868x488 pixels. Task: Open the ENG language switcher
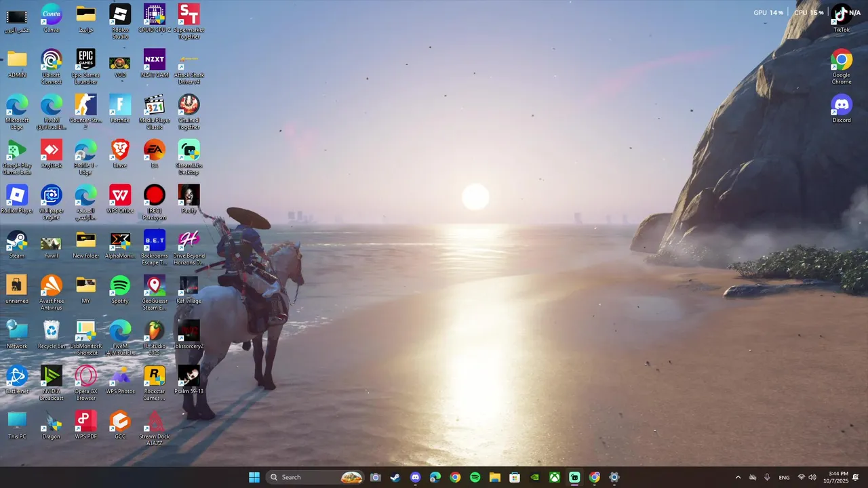point(784,477)
